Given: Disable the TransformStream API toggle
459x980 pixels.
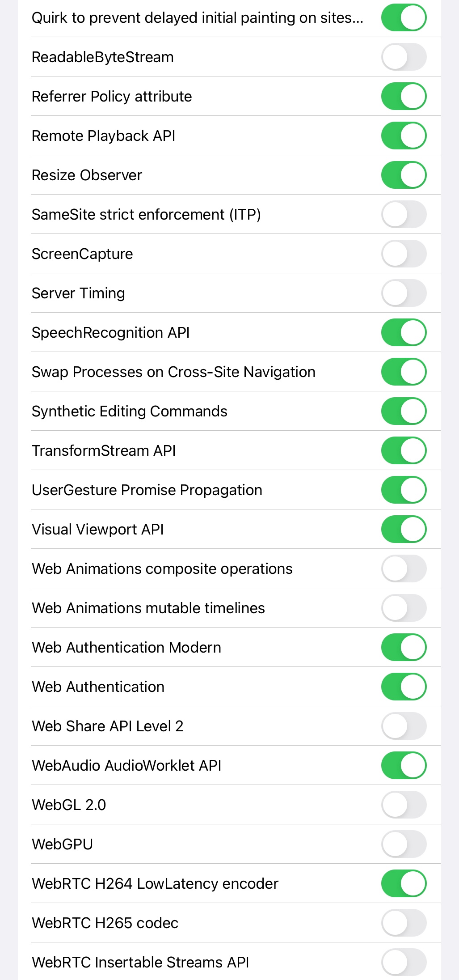Looking at the screenshot, I should (404, 450).
